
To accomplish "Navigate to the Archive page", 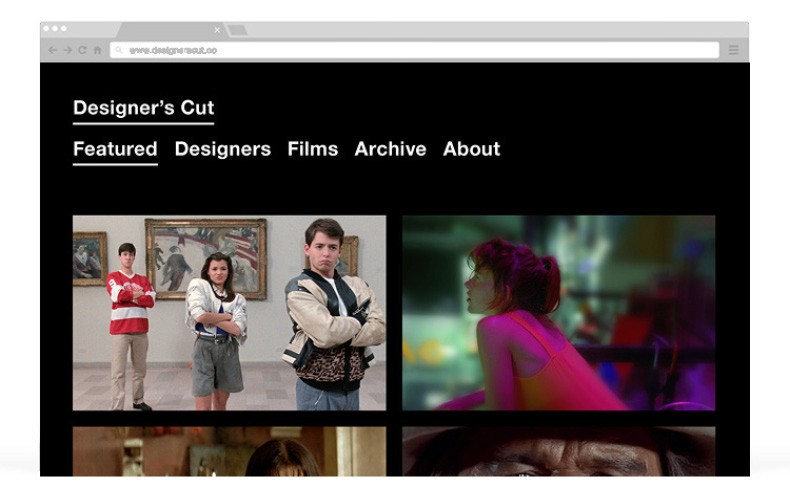I will 390,149.
